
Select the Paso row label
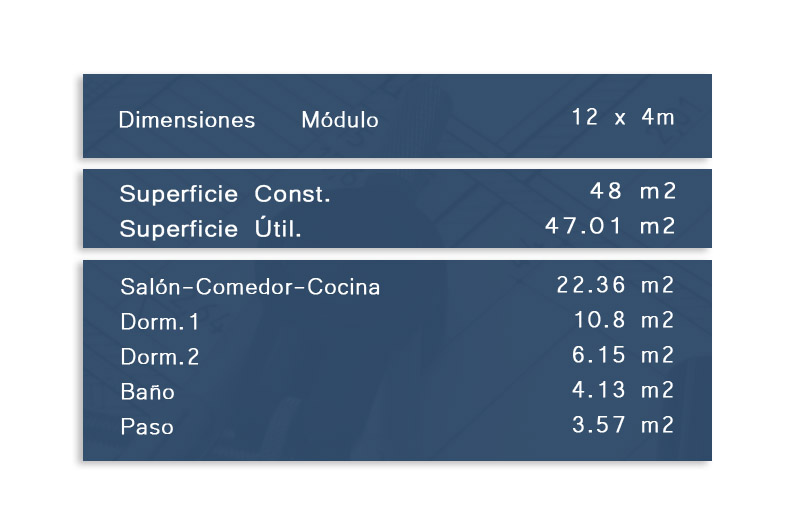(x=147, y=427)
